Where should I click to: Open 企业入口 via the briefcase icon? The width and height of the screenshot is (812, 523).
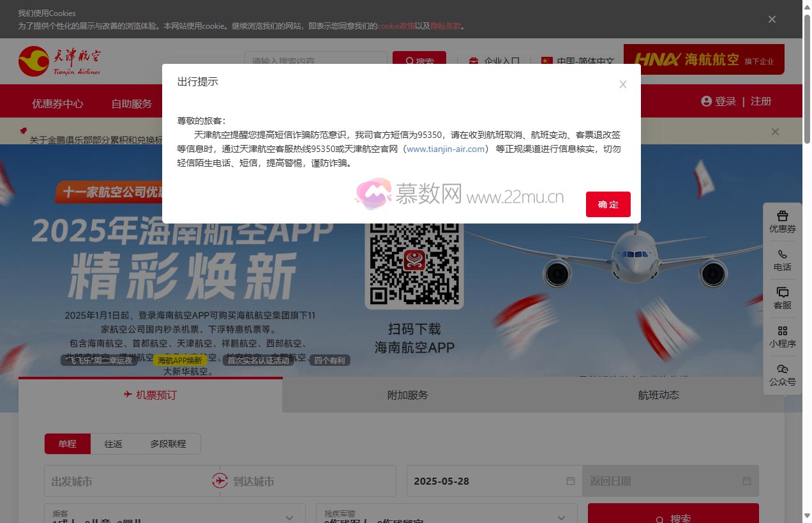pos(472,62)
